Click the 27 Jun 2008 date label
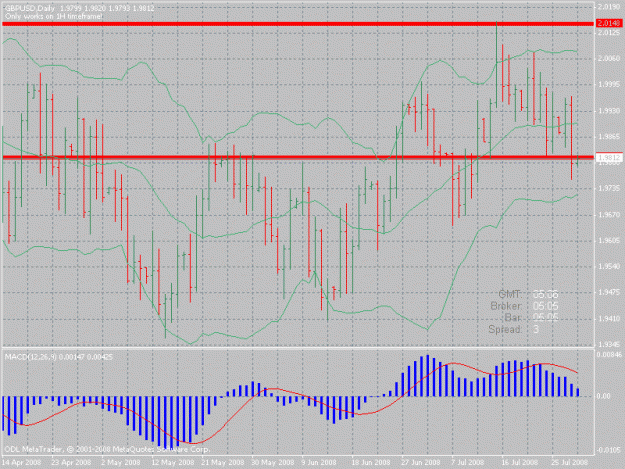The image size is (625, 469). 421,462
